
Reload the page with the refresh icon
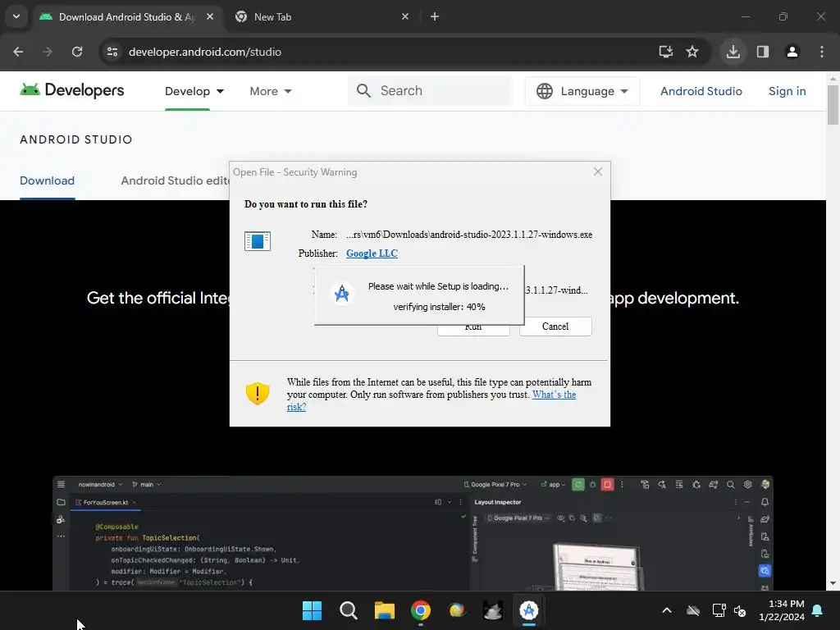[77, 52]
